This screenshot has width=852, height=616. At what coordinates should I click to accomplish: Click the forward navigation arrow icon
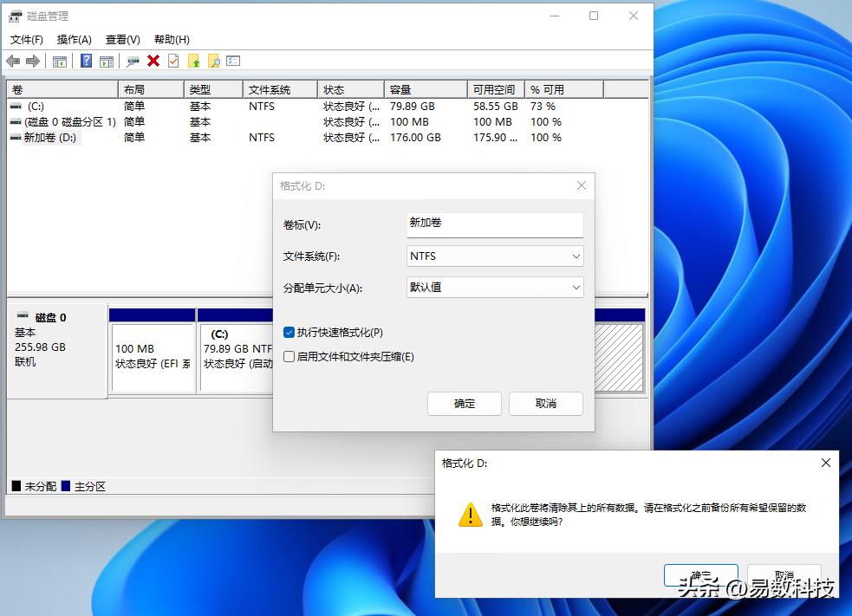(33, 61)
